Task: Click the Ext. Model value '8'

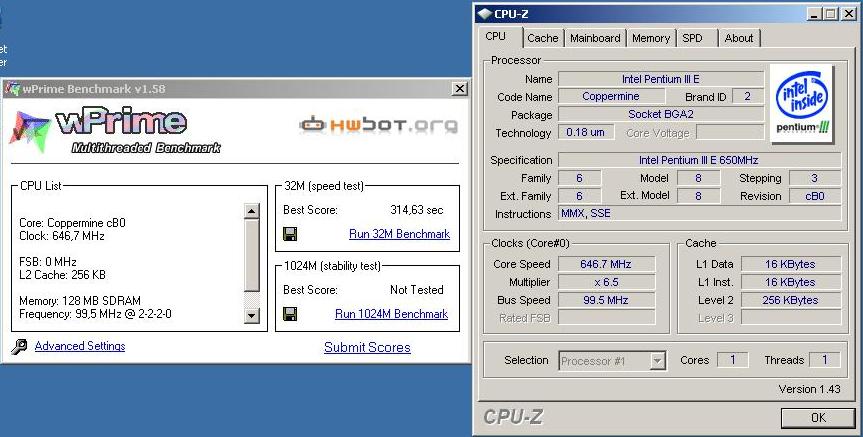Action: 698,196
